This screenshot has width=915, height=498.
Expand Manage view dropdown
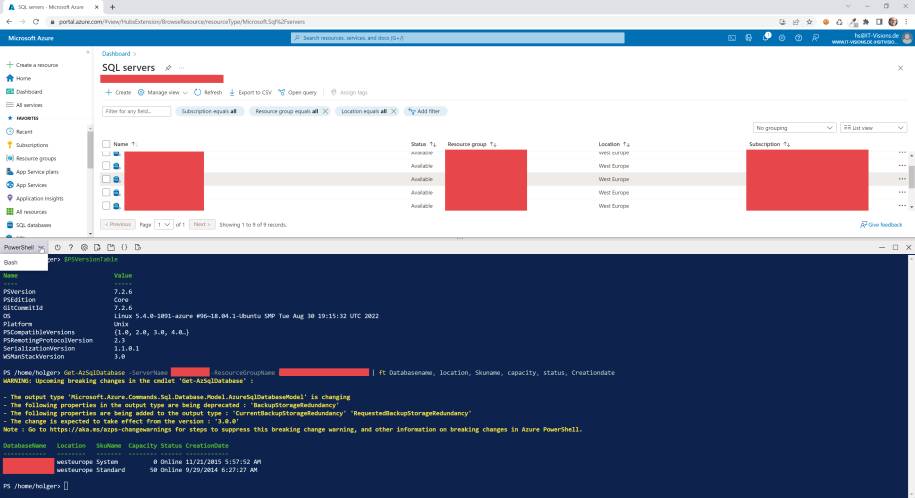163,92
